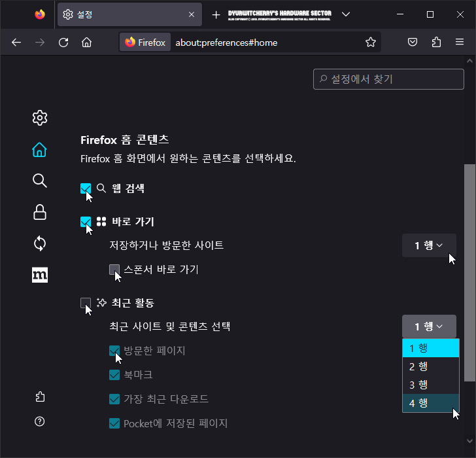Click the 최근 사이트 및 콘텐츠 선택 text
This screenshot has width=476, height=458.
170,326
